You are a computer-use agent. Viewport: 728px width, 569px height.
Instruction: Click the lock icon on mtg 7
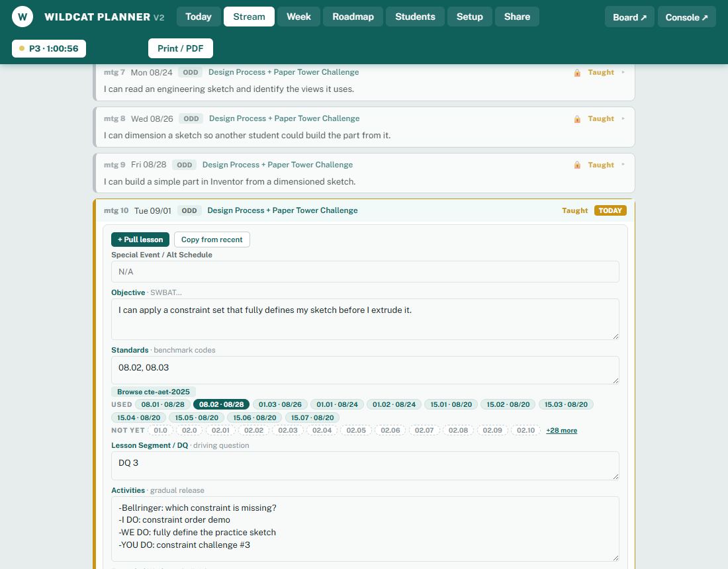577,72
